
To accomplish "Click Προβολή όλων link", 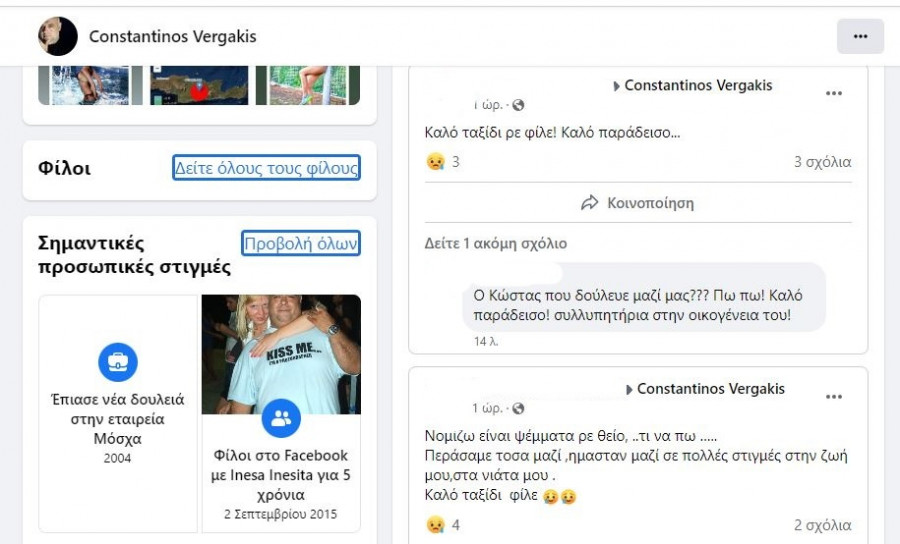I will coord(301,243).
